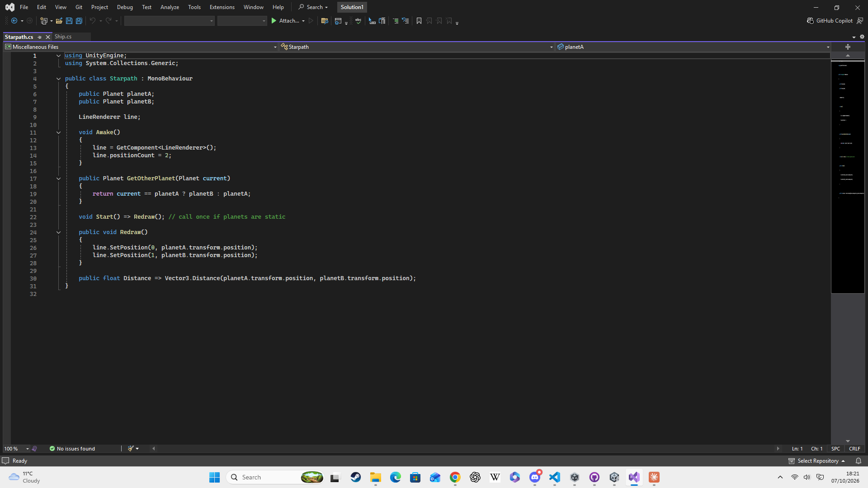This screenshot has height=488, width=868.
Task: Open the GitHub Copilot icon
Action: (x=810, y=21)
